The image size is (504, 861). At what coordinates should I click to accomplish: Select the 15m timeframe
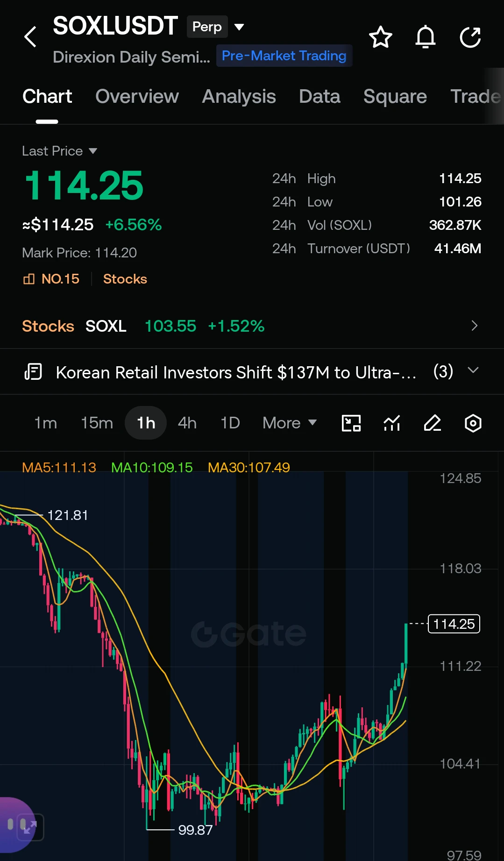(97, 423)
